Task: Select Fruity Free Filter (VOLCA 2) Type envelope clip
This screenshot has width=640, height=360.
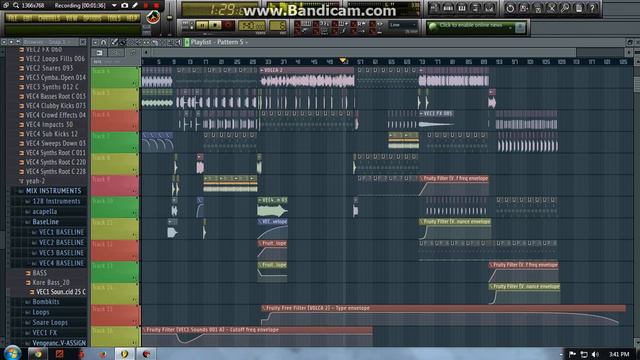Action: click(443, 316)
